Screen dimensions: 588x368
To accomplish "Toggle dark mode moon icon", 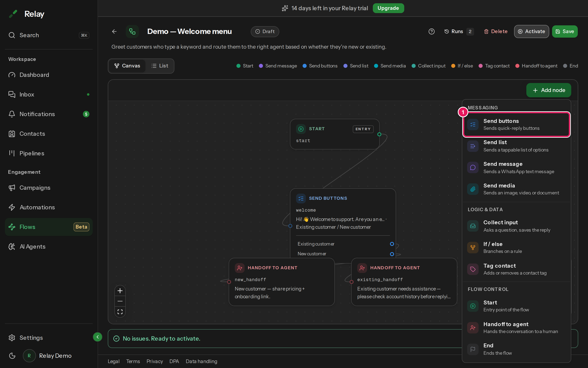I will [x=12, y=356].
